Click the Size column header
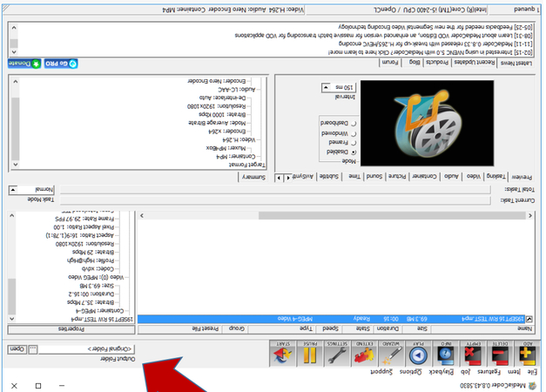546x392 pixels. 415,329
